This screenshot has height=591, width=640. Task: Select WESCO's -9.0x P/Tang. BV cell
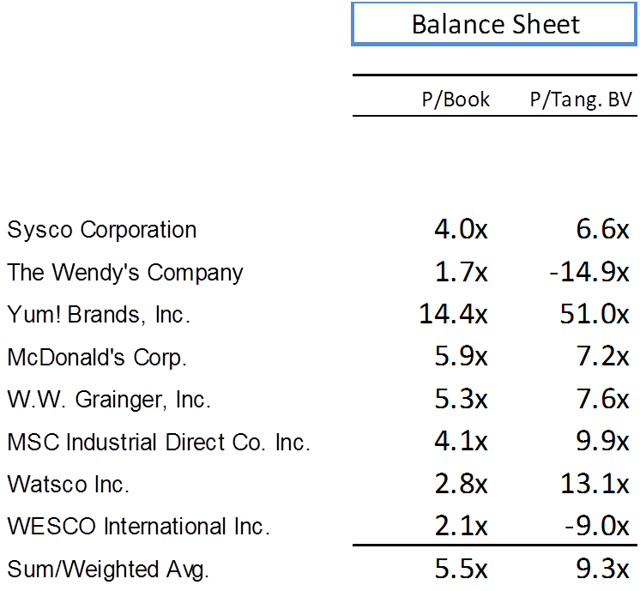click(597, 527)
